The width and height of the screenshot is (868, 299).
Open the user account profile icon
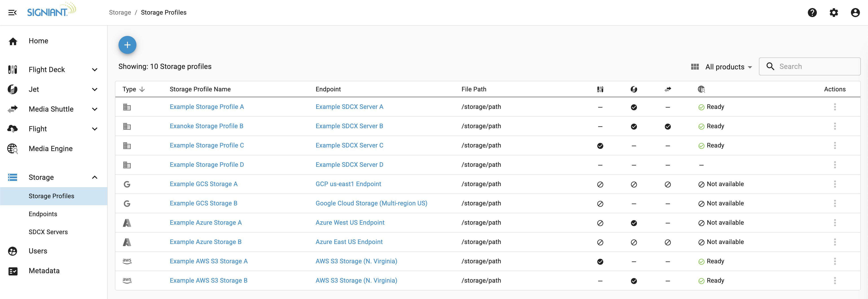(855, 13)
